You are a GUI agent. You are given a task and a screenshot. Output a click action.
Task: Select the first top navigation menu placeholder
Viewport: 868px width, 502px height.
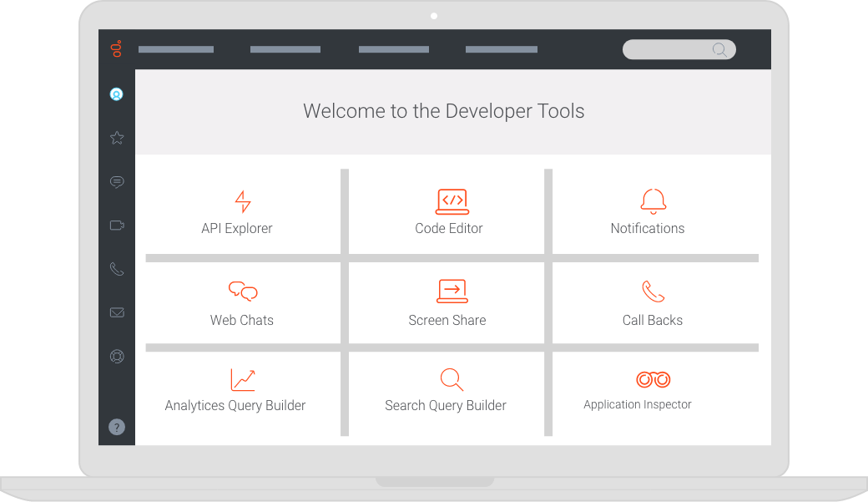[x=176, y=49]
